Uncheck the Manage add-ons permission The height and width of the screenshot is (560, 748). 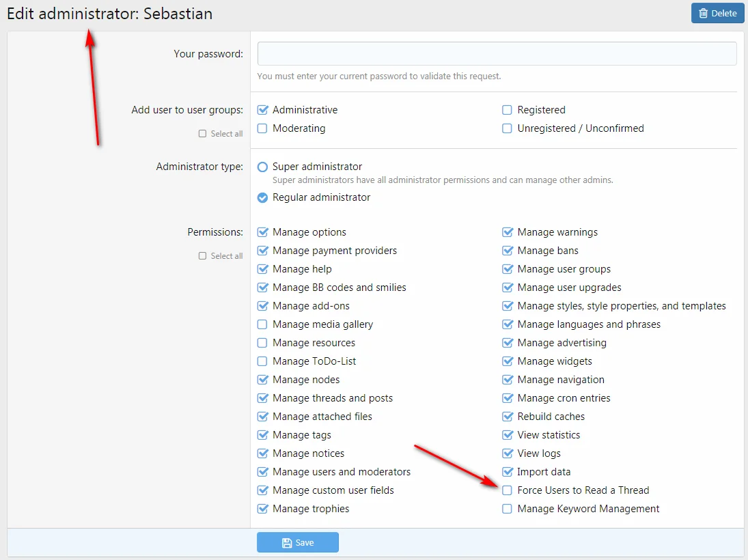pyautogui.click(x=262, y=306)
